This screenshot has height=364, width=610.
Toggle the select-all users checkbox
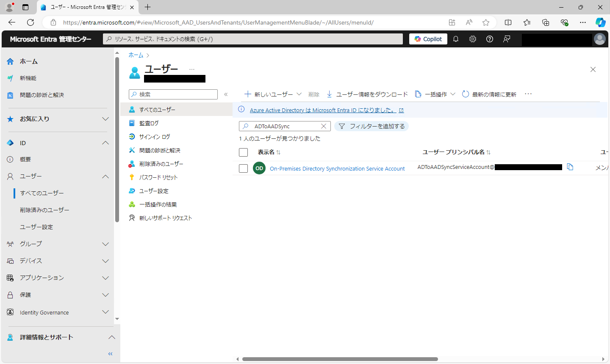pos(244,152)
